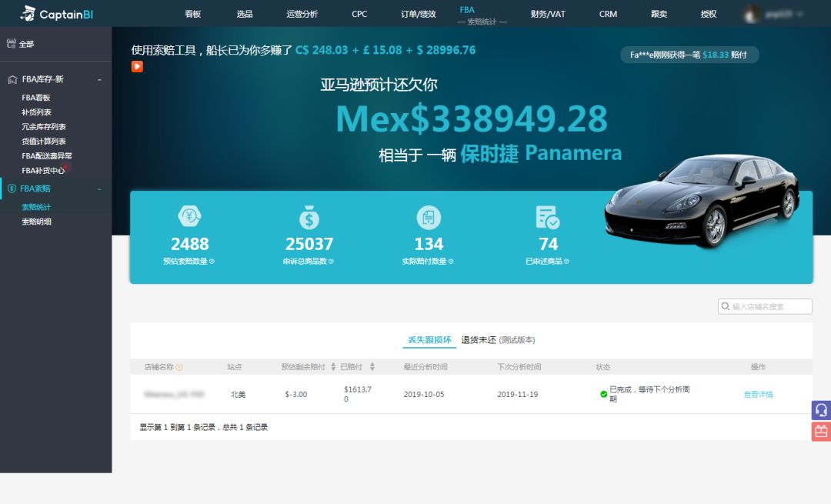Image resolution: width=831 pixels, height=504 pixels.
Task: Click the 已完成 status text in the row
Action: point(649,394)
